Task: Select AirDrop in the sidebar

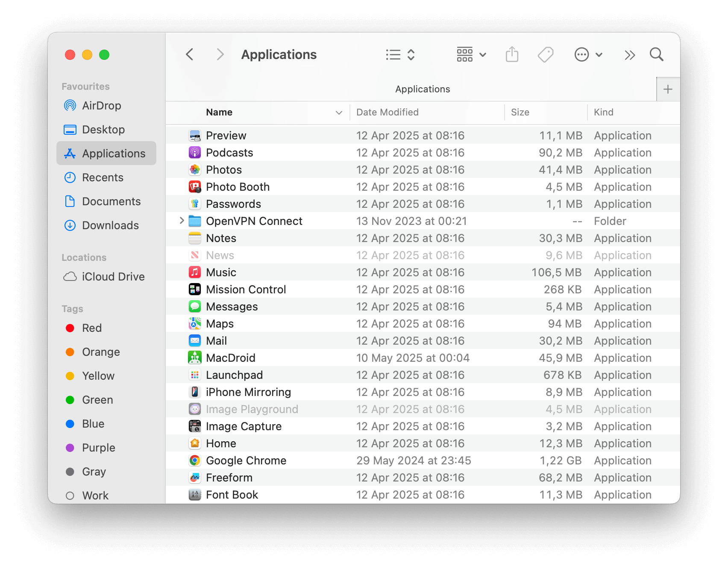Action: 102,106
